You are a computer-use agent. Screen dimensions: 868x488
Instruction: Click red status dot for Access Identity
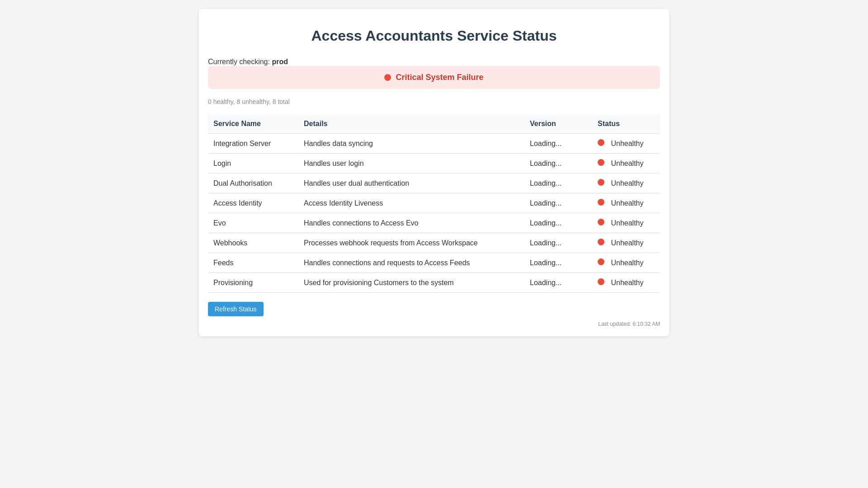point(601,202)
